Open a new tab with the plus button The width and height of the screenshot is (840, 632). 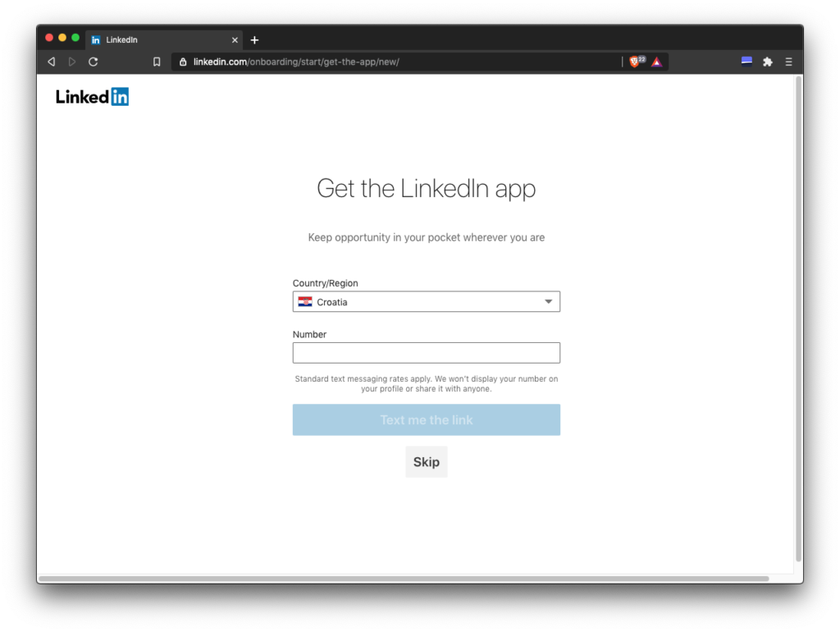254,39
